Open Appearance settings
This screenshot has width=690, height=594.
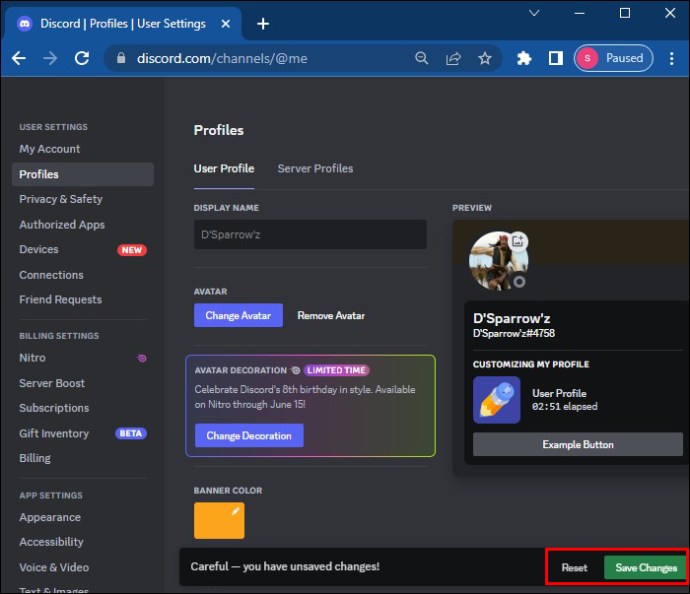tap(83, 517)
